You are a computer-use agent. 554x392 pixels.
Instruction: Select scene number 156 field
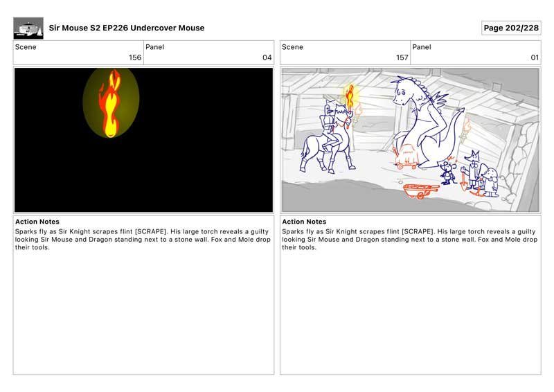coord(78,53)
